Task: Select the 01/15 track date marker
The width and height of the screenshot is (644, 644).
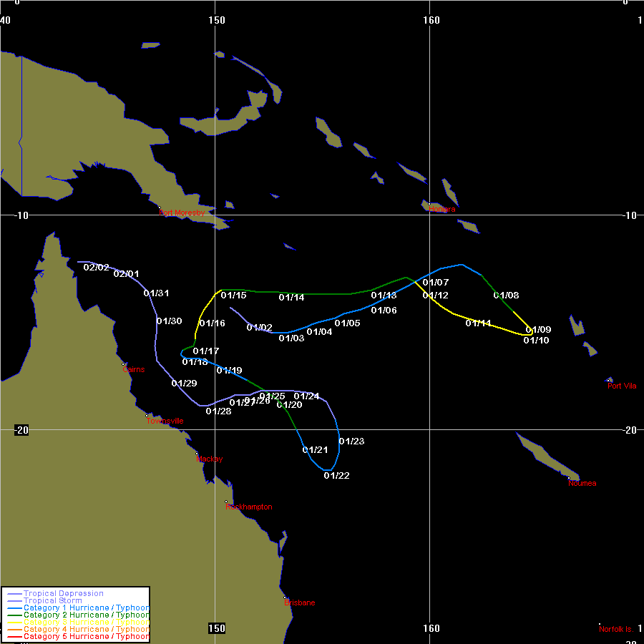Action: tap(233, 296)
